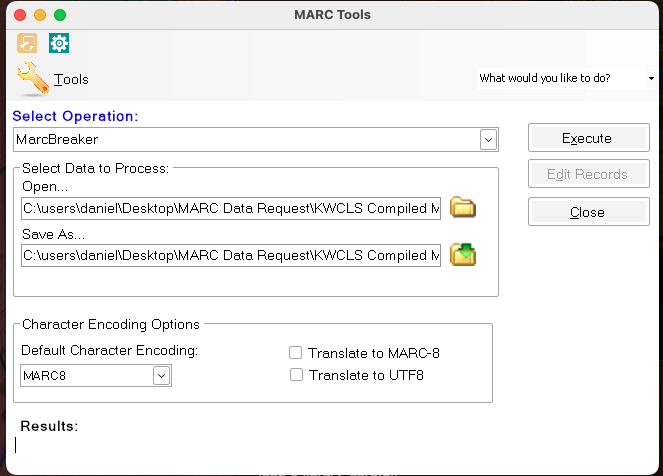Choose save location with green-arrow folder icon

coord(463,254)
